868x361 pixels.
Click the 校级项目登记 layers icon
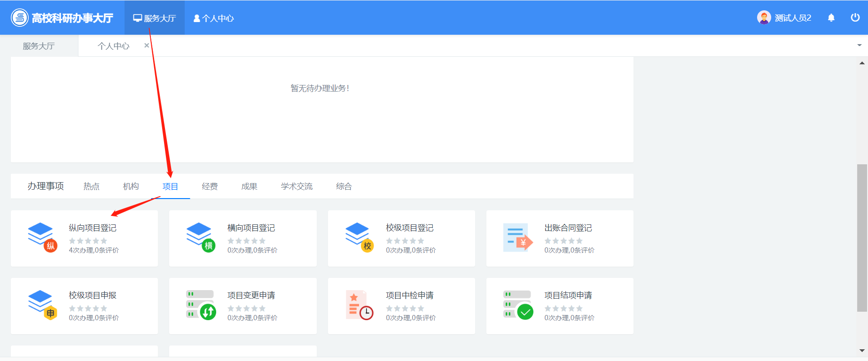point(359,237)
